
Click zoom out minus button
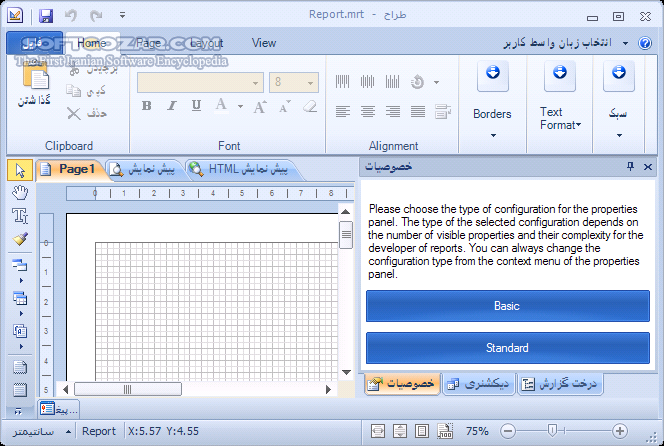pos(508,431)
